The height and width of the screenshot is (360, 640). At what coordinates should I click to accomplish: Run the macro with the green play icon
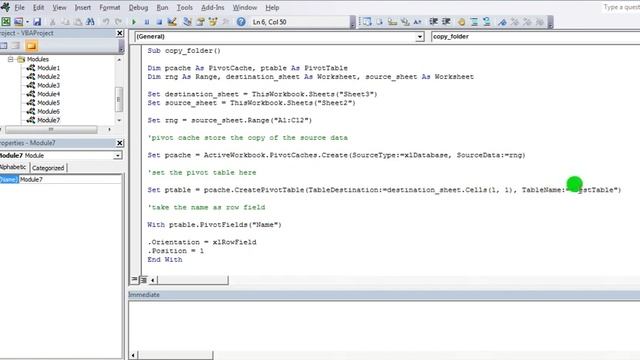[133, 22]
